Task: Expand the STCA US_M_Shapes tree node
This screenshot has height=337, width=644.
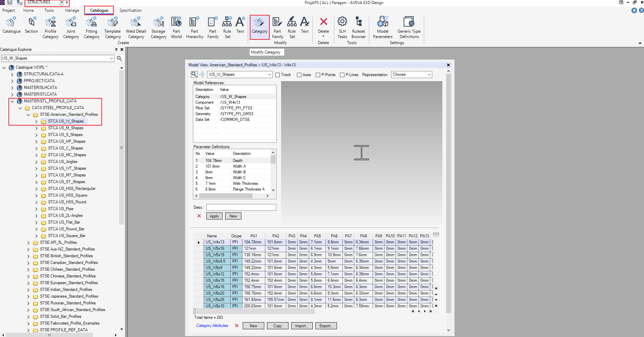Action: [36, 128]
